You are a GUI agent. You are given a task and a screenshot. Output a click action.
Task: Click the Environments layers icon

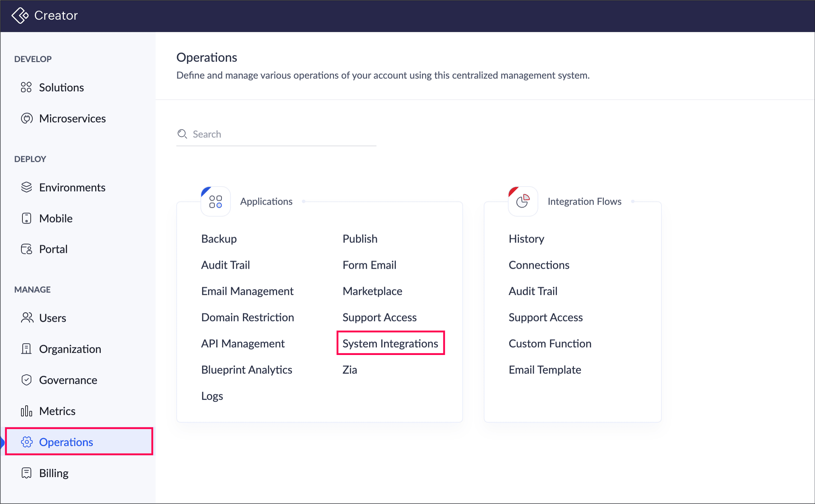click(x=27, y=187)
